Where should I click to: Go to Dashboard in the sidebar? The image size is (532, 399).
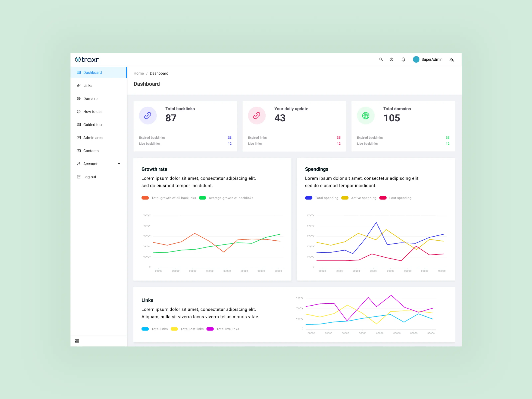[98, 72]
